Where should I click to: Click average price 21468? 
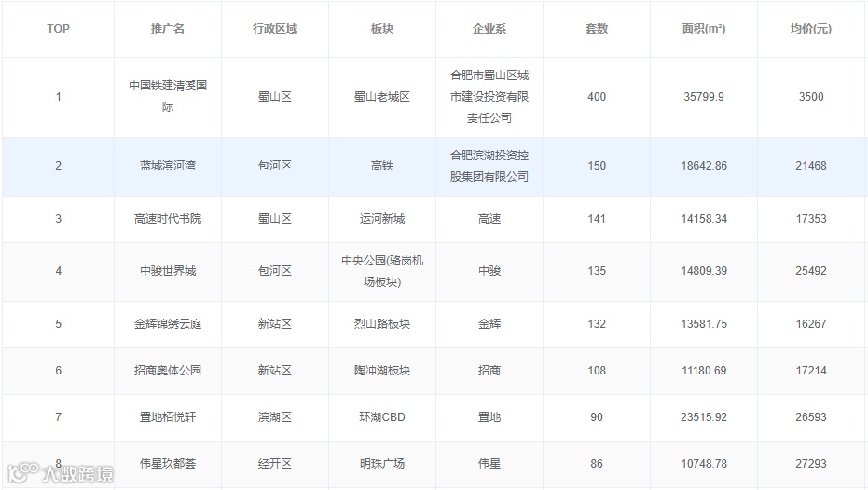click(811, 166)
